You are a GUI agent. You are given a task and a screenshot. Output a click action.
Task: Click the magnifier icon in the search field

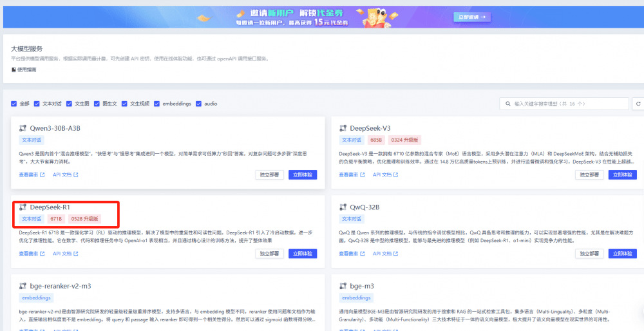[508, 104]
